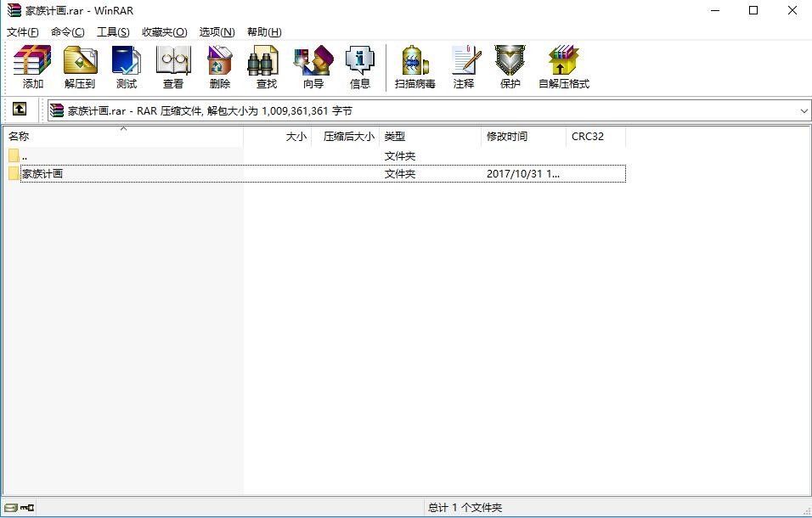
Task: Sort by the 类型 column header
Action: pos(431,137)
